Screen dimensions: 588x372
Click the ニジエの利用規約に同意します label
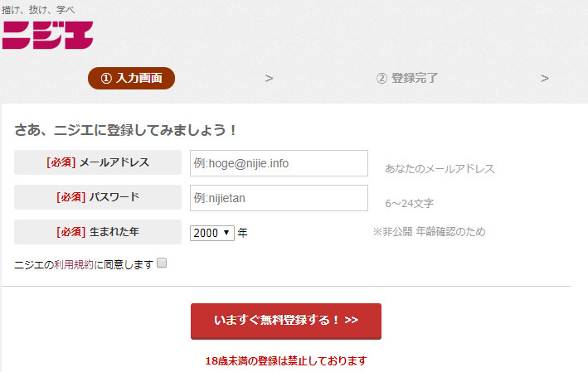(84, 264)
